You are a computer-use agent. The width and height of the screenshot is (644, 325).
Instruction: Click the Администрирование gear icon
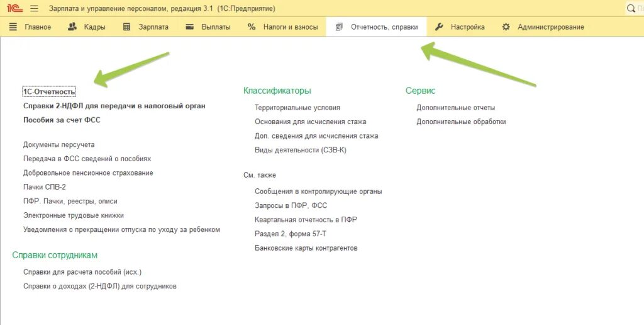pos(506,26)
